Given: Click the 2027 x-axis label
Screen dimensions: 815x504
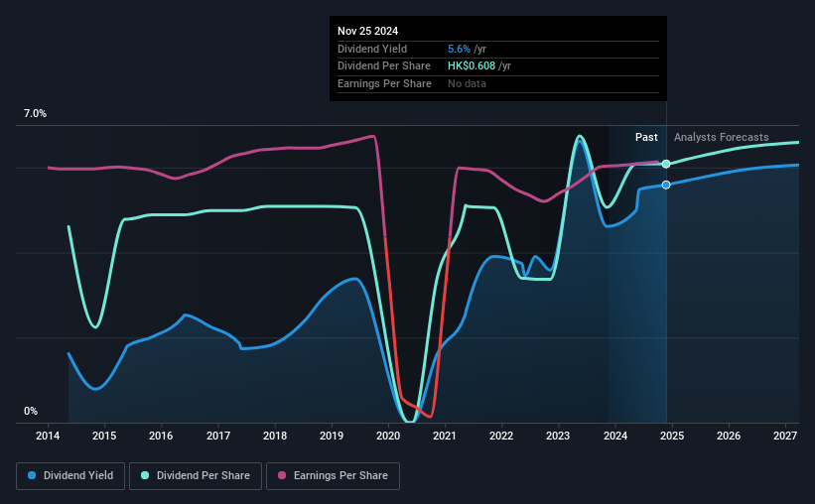Looking at the screenshot, I should [x=785, y=436].
